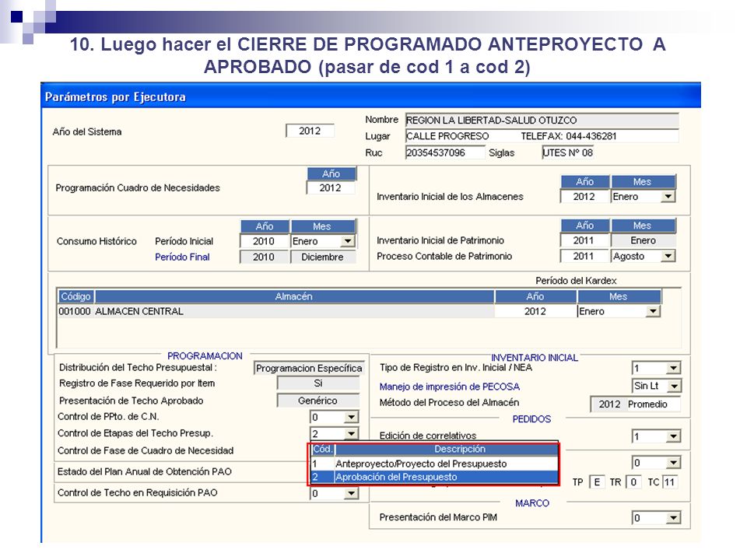Screen dimensions: 747x560
Task: Click the Período Inicial year 2010 field
Action: tap(264, 241)
